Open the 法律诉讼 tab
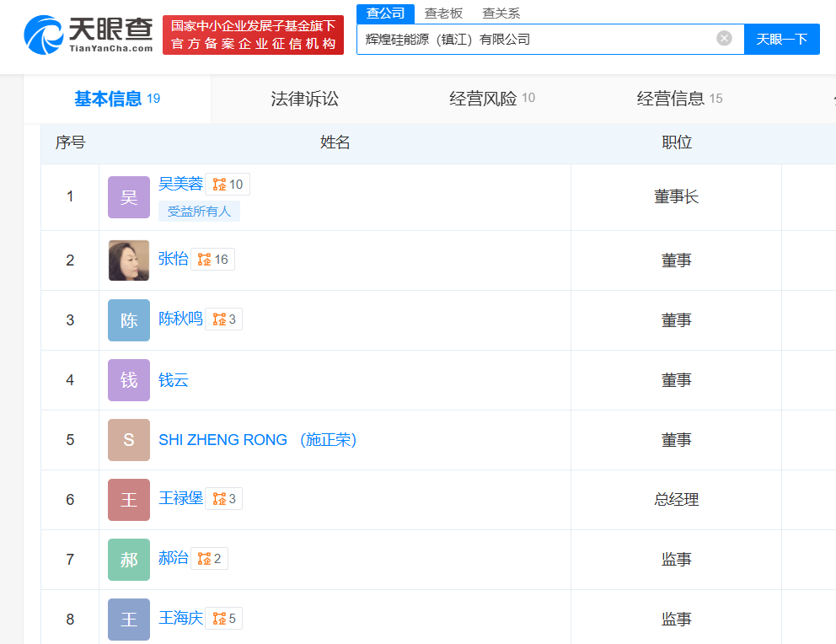836x644 pixels. (x=304, y=99)
